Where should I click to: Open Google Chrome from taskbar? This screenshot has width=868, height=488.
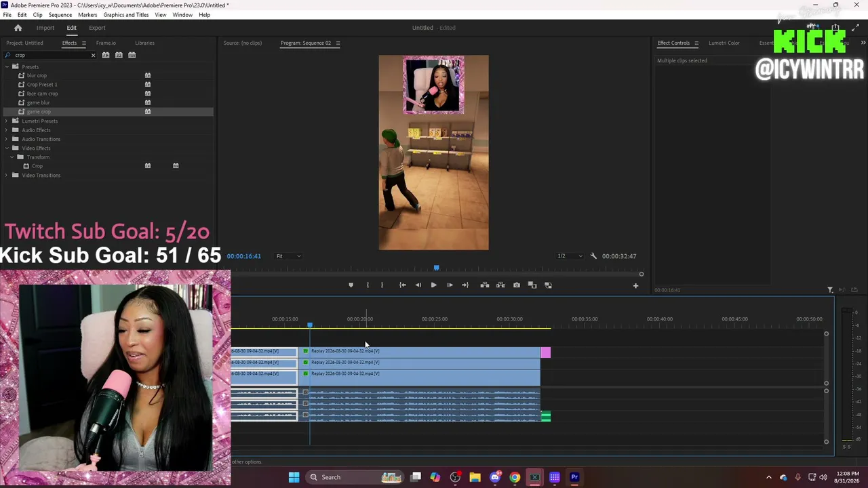tap(515, 477)
